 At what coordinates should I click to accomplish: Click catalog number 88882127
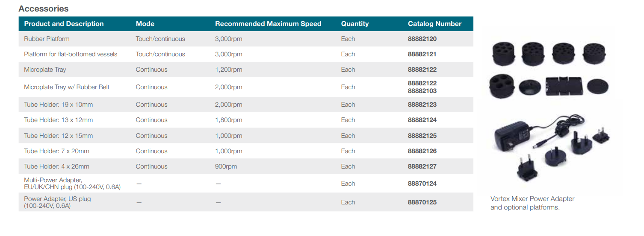422,166
